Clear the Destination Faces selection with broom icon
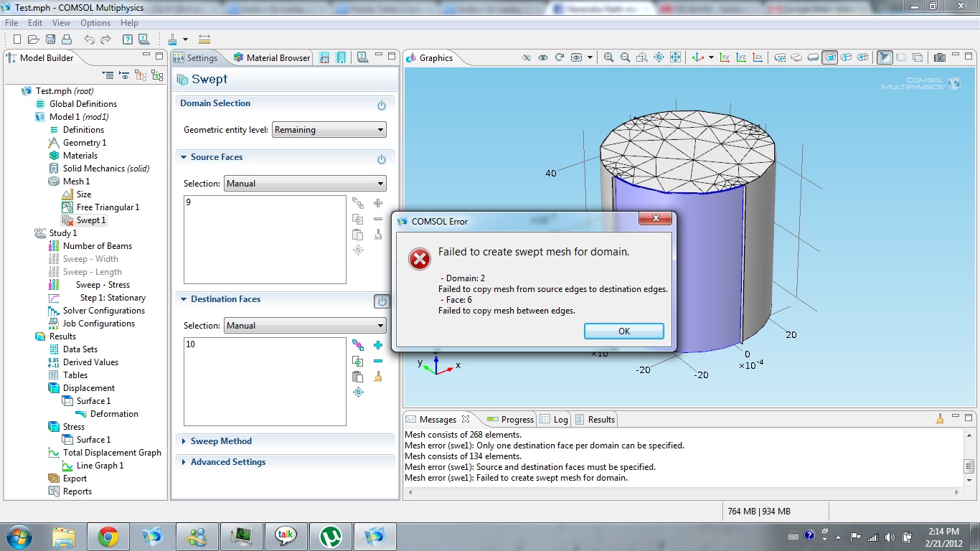Screen dimensions: 980x551 (378, 377)
